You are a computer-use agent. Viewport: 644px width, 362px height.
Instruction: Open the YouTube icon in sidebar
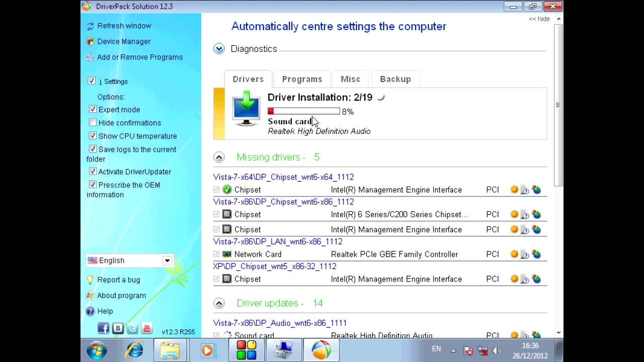(147, 329)
